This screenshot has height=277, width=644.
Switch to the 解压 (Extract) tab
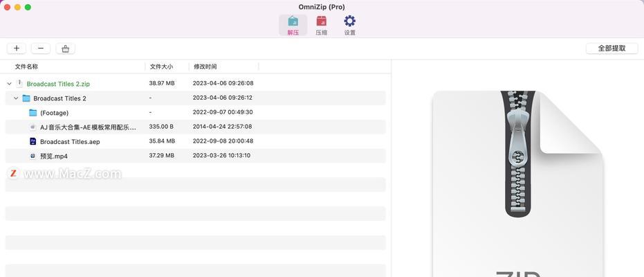(293, 25)
